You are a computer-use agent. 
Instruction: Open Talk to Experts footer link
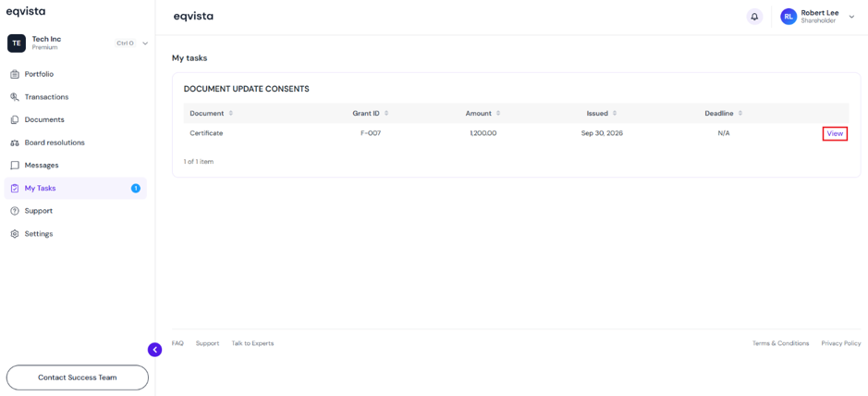[252, 343]
